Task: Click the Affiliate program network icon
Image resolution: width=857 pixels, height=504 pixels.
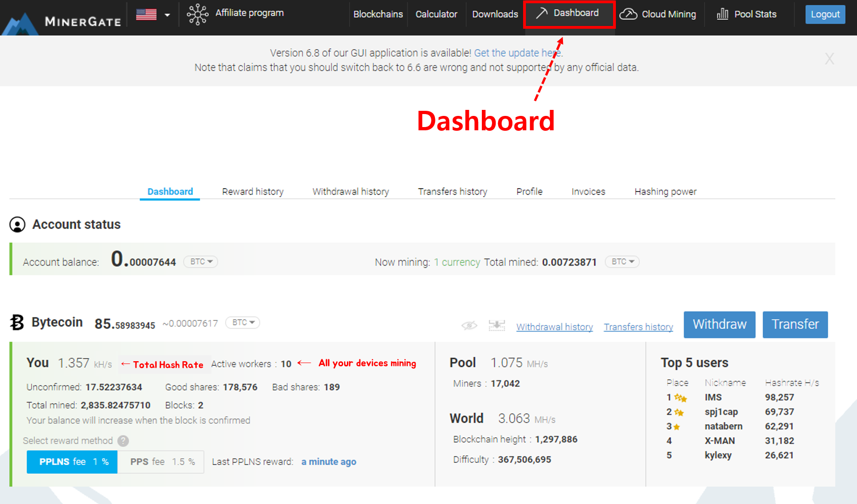Action: pos(198,14)
